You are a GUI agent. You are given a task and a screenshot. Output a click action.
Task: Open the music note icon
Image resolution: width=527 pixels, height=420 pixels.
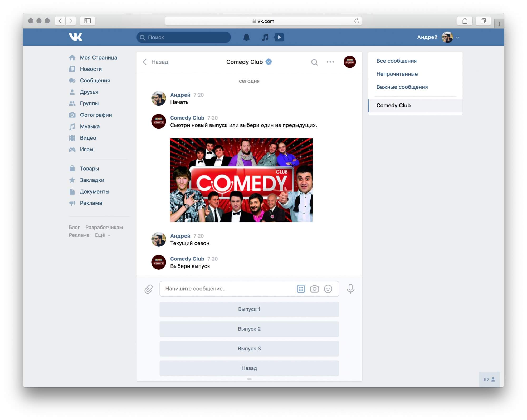264,37
